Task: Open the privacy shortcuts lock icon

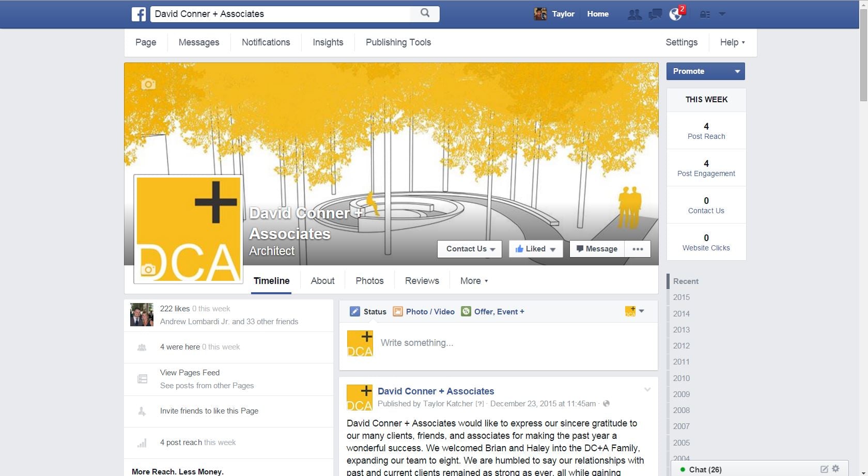Action: [705, 14]
